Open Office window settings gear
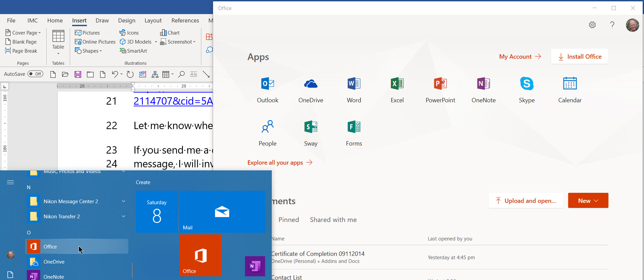 click(x=592, y=25)
